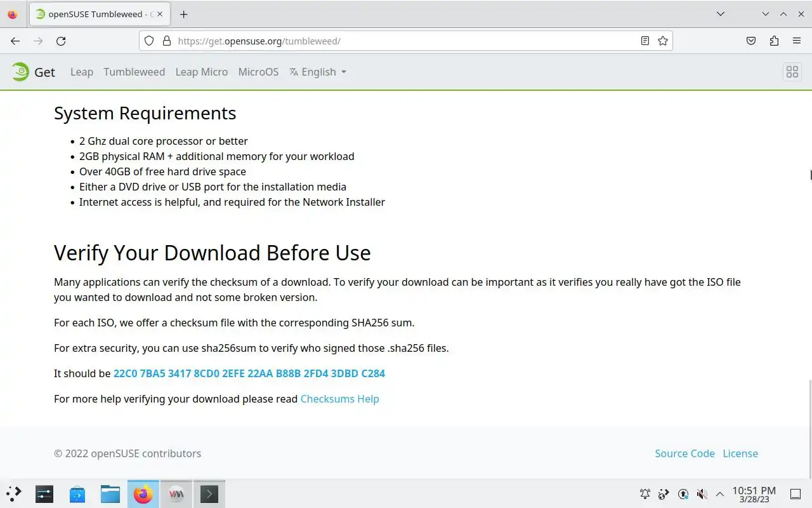812x508 pixels.
Task: Open Discover software store from taskbar
Action: [77, 493]
